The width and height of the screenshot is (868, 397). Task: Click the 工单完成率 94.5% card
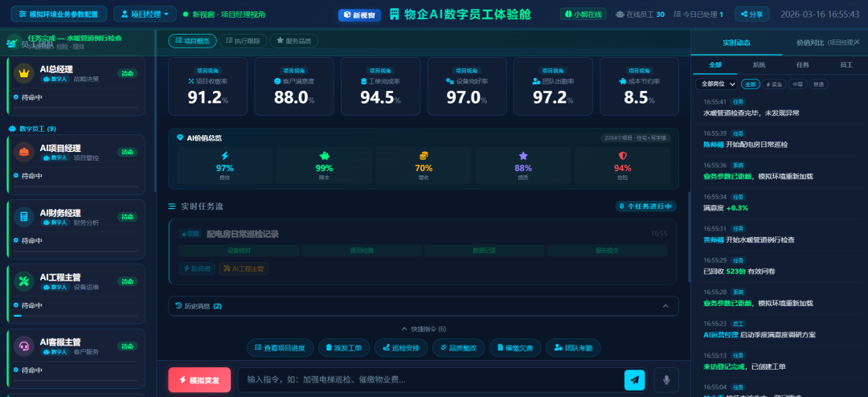(380, 86)
